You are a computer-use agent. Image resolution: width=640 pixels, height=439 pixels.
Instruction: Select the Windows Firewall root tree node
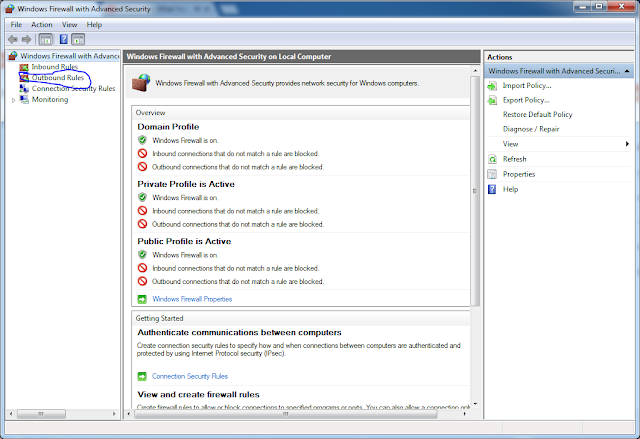point(69,56)
